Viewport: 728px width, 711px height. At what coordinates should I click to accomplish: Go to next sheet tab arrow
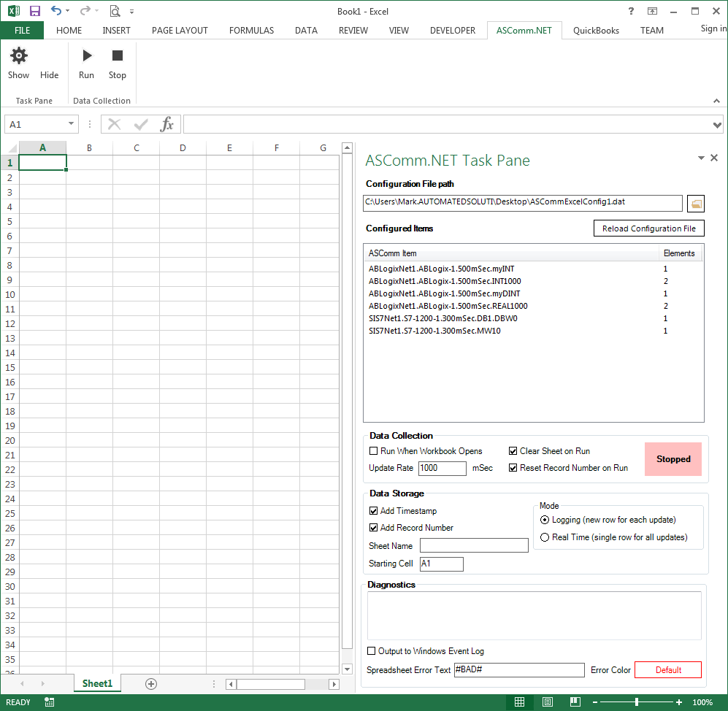(x=42, y=683)
